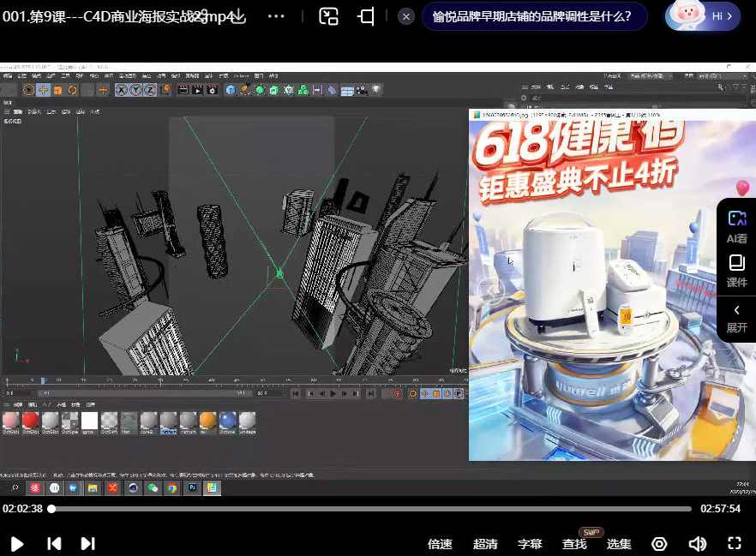
Task: Enable subtitles with the 字幕 button
Action: point(529,543)
